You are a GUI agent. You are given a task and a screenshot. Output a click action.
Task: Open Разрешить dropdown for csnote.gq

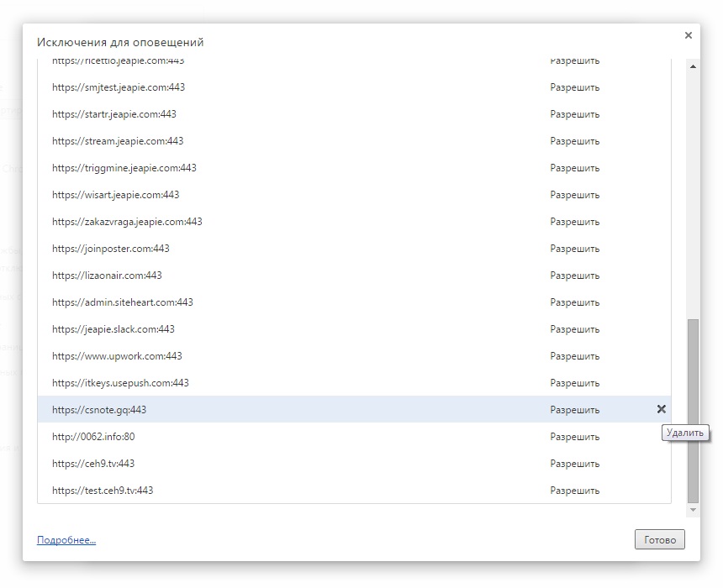[x=575, y=410]
